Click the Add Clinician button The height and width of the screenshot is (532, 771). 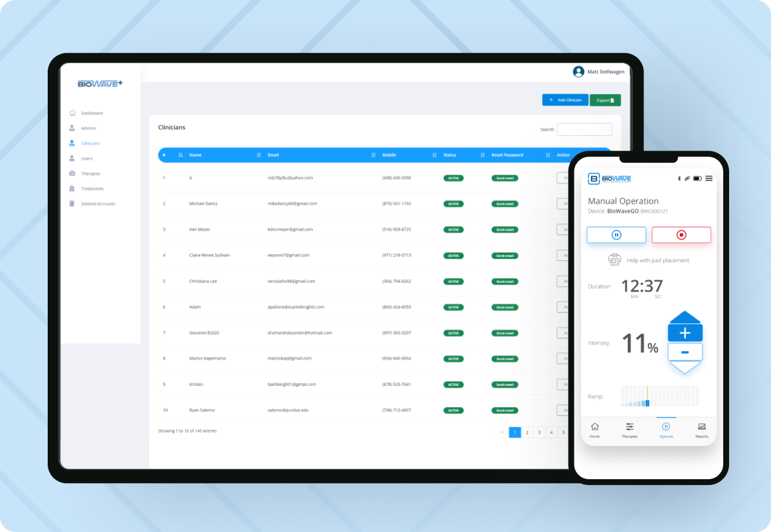tap(565, 100)
